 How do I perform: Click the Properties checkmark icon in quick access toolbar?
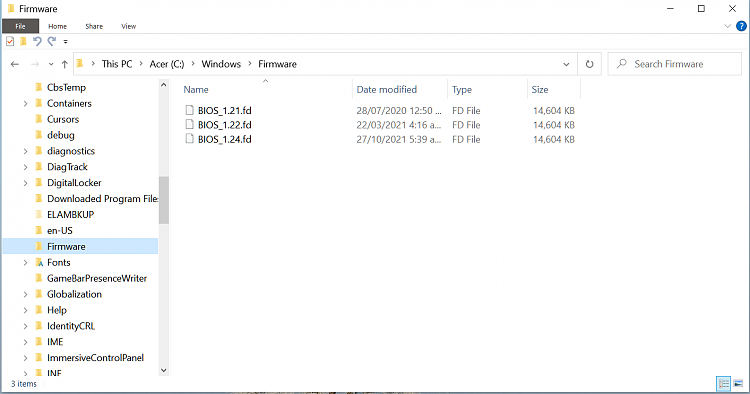click(10, 42)
